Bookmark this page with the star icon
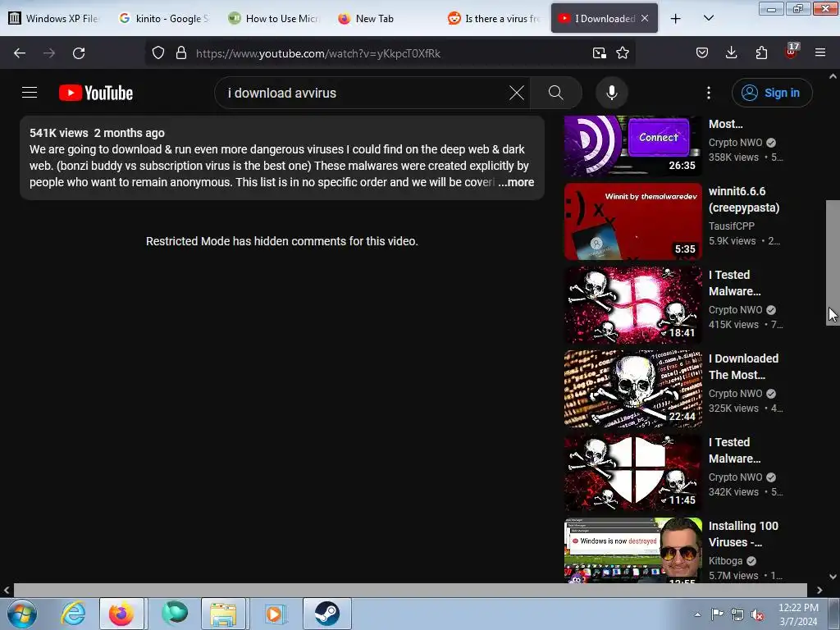Viewport: 840px width, 630px height. click(x=622, y=53)
